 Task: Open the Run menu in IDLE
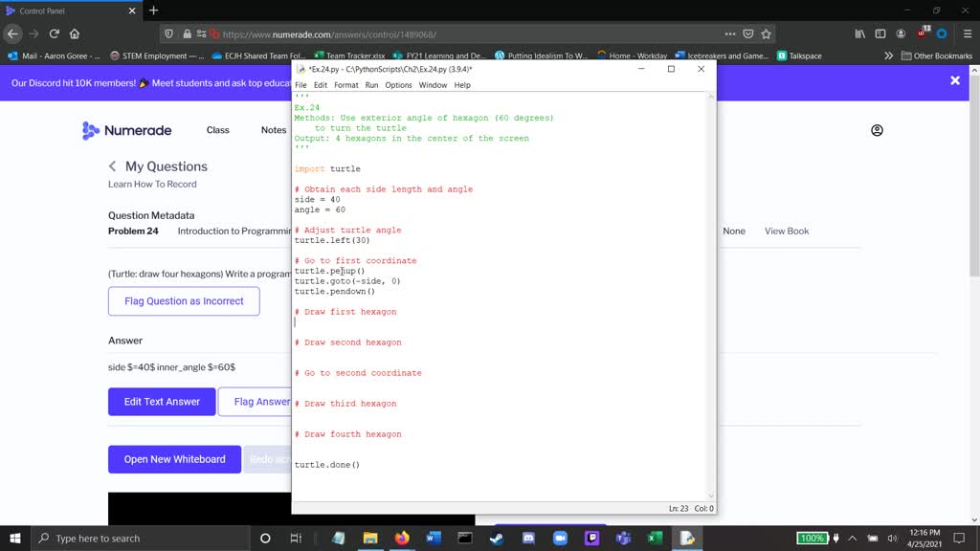371,84
